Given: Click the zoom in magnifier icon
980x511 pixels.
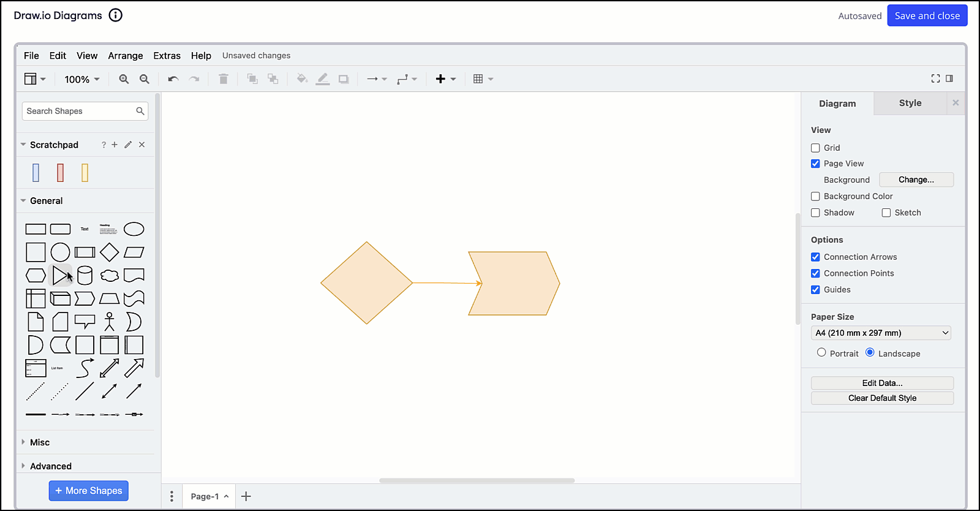Looking at the screenshot, I should pos(124,79).
